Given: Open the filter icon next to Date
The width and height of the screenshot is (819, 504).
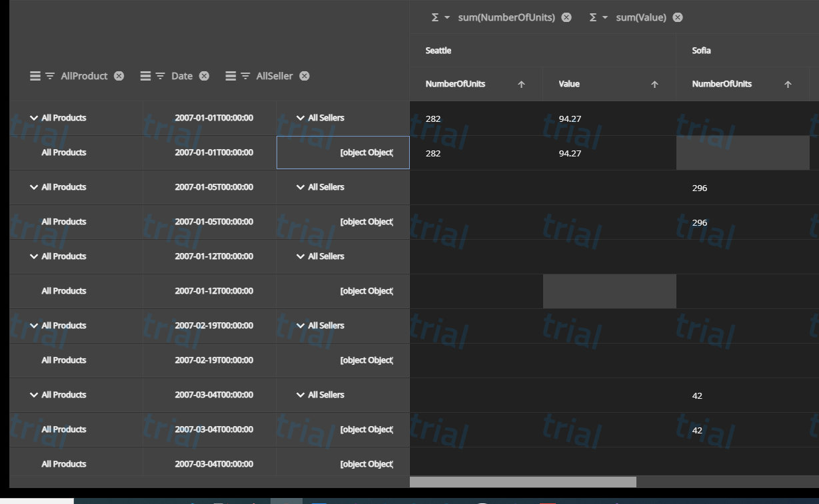Looking at the screenshot, I should tap(160, 76).
